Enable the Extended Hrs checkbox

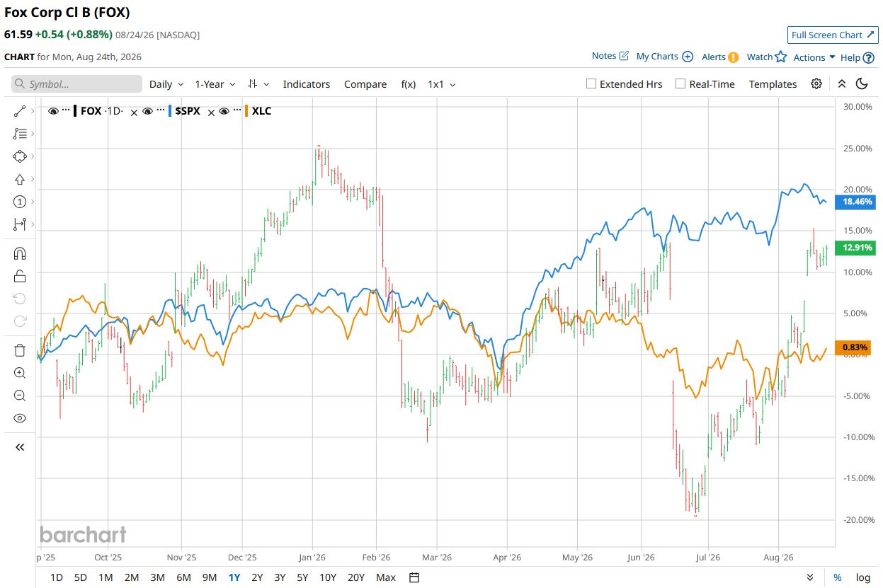click(x=591, y=83)
